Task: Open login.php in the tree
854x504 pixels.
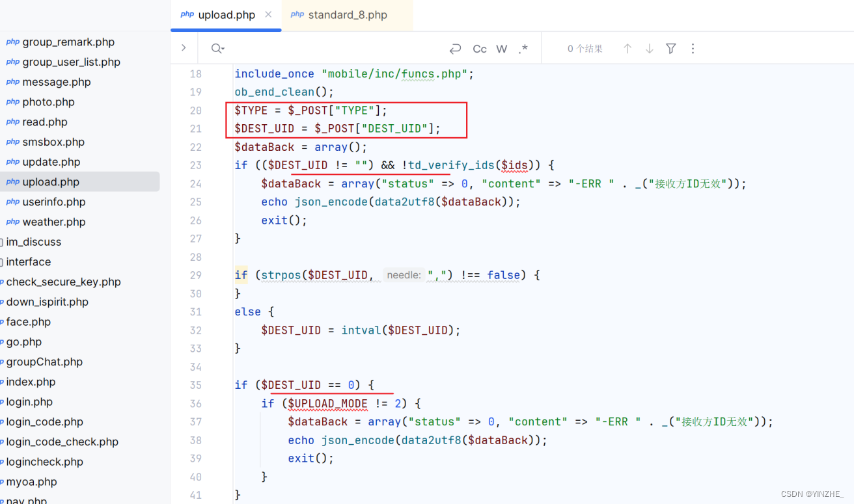Action: click(x=29, y=402)
